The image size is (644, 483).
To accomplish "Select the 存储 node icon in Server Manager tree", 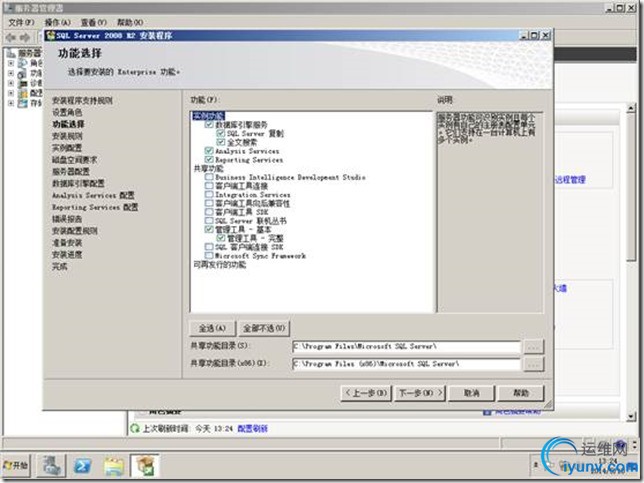I will pyautogui.click(x=23, y=103).
